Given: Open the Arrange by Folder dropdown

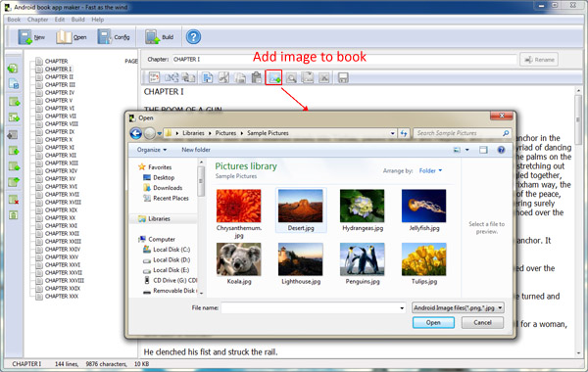Looking at the screenshot, I should point(430,170).
